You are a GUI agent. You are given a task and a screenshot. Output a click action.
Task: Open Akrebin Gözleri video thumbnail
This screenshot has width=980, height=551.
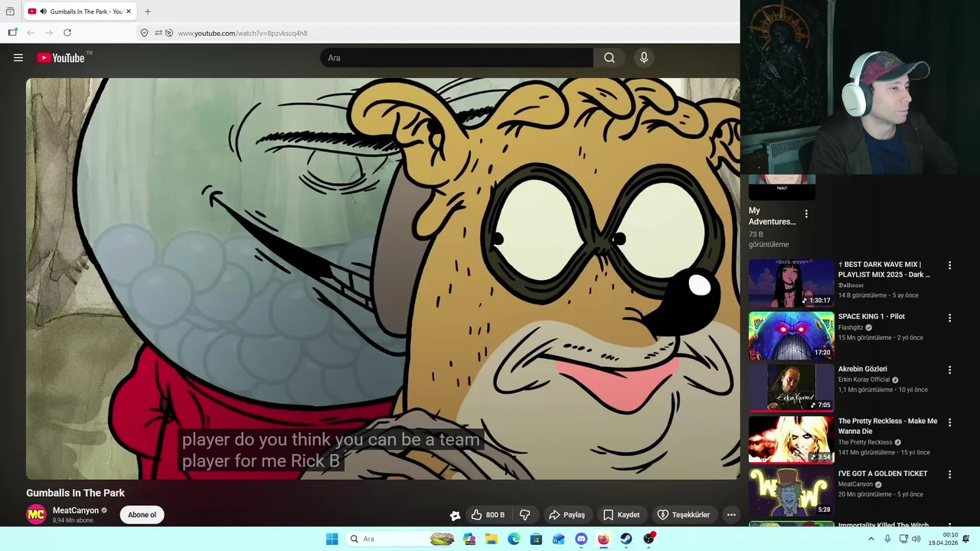tap(791, 387)
